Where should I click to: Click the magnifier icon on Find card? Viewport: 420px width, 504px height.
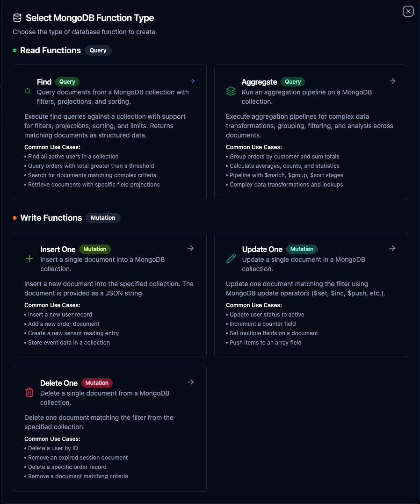pyautogui.click(x=28, y=92)
